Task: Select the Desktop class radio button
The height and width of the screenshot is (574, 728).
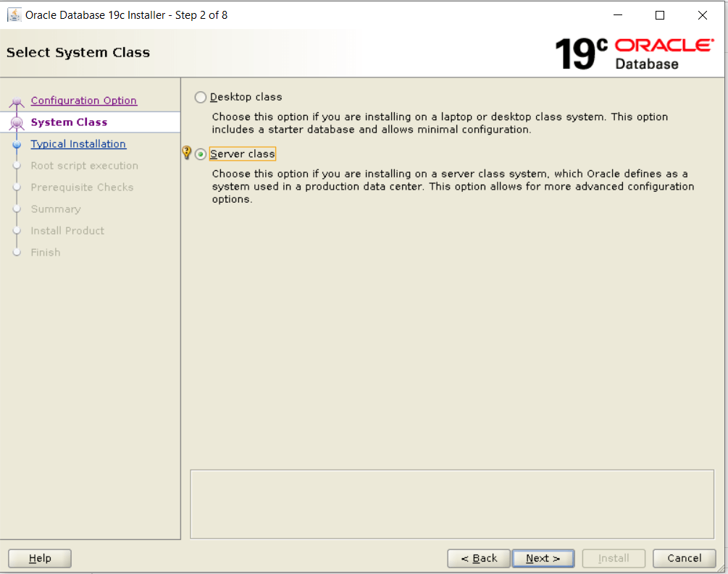Action: [200, 97]
